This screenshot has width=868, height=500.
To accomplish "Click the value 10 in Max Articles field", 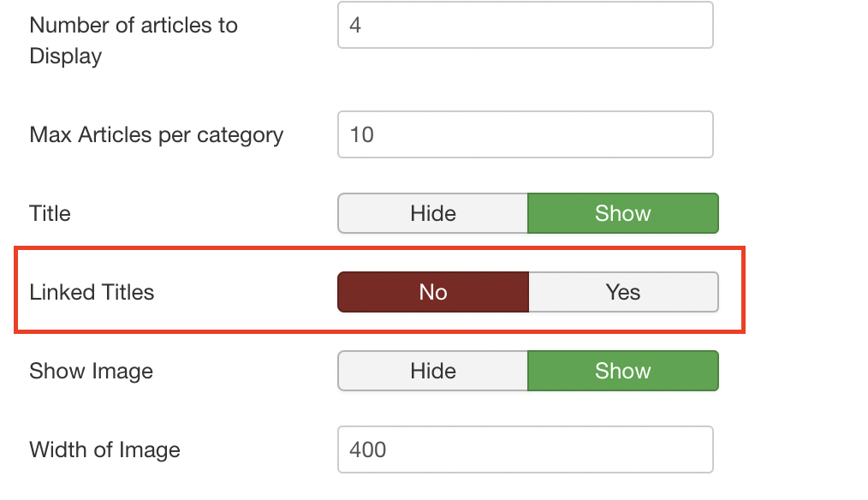I will [x=362, y=134].
